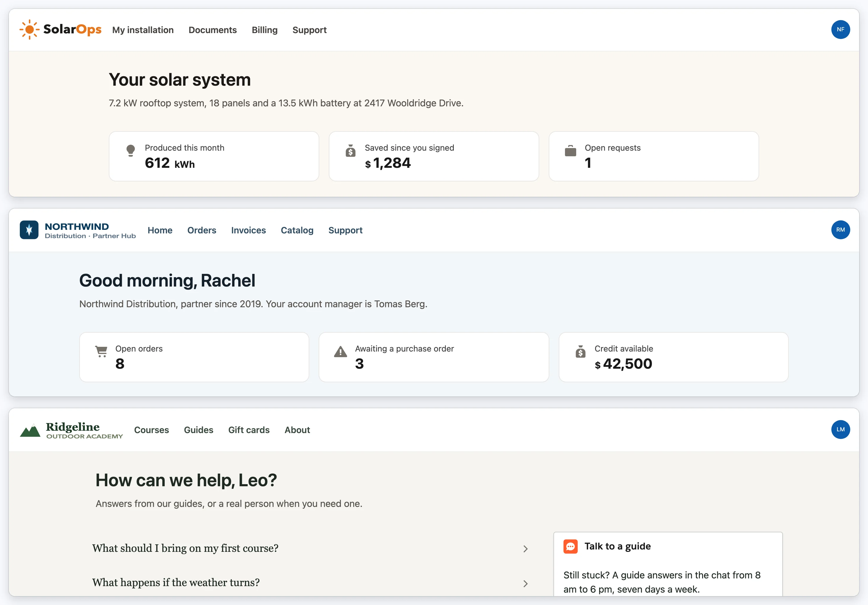Click the shopping cart icon for Open orders
The height and width of the screenshot is (605, 868).
click(x=101, y=351)
